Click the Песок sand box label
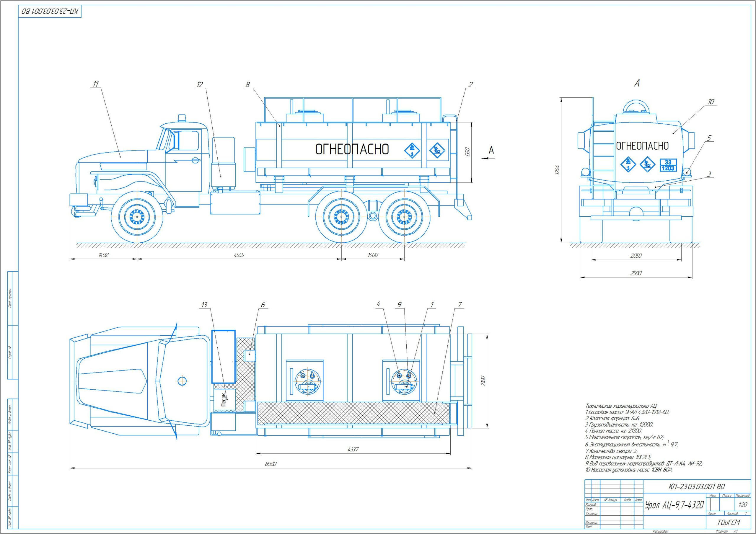 224,400
